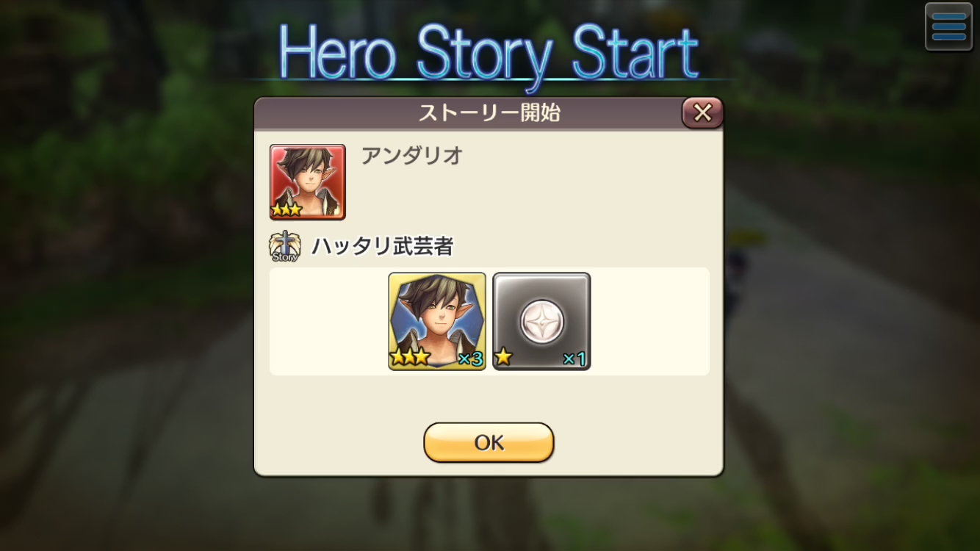Screen dimensions: 980x551
Task: Open the hamburger menu icon
Action: 948,27
